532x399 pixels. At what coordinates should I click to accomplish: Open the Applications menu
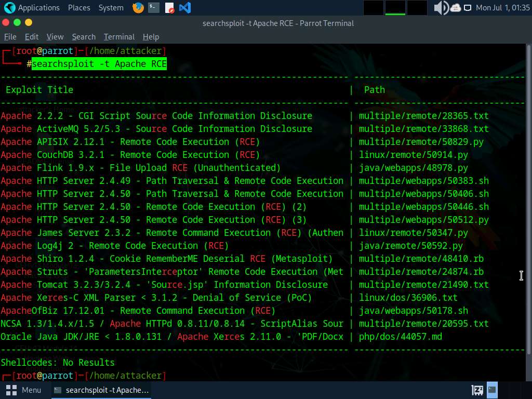[x=32, y=8]
